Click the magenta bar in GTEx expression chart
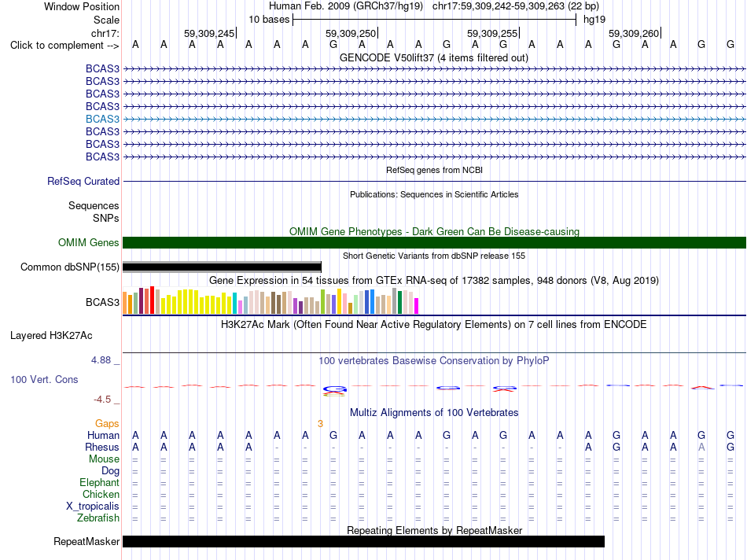The width and height of the screenshot is (747, 560). 417,306
